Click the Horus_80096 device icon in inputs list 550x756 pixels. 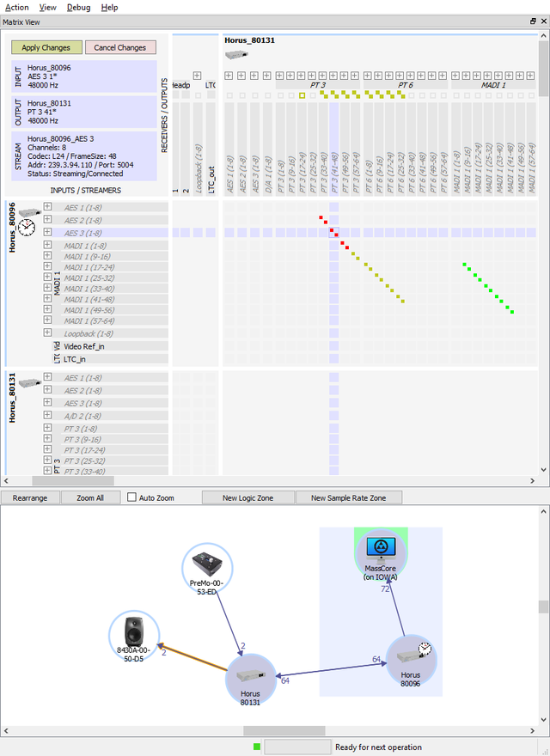[30, 213]
